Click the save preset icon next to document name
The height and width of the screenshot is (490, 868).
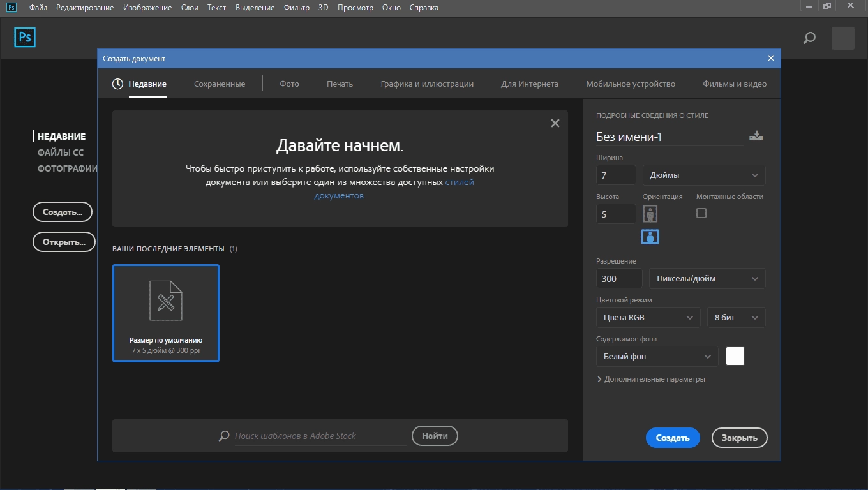(756, 136)
